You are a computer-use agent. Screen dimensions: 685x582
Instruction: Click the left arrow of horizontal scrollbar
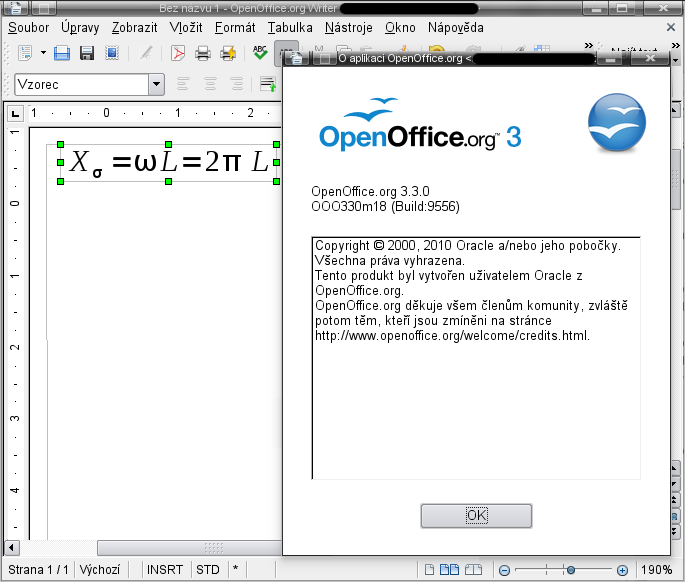[12, 547]
